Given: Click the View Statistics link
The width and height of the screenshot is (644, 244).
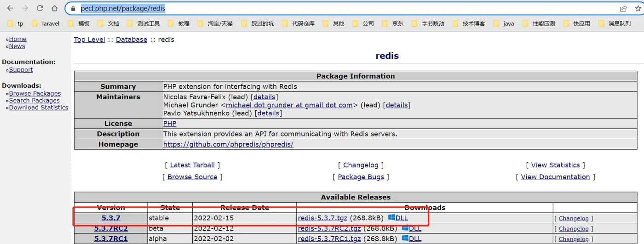Looking at the screenshot, I should 555,165.
